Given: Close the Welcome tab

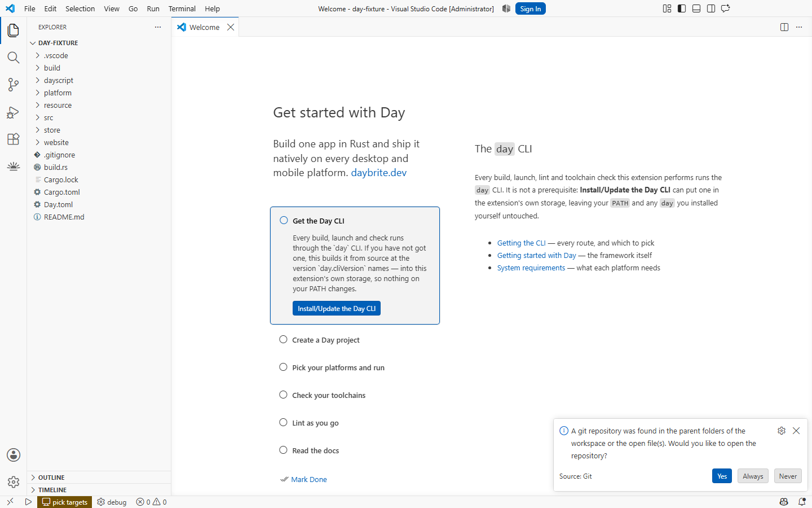Looking at the screenshot, I should (231, 27).
